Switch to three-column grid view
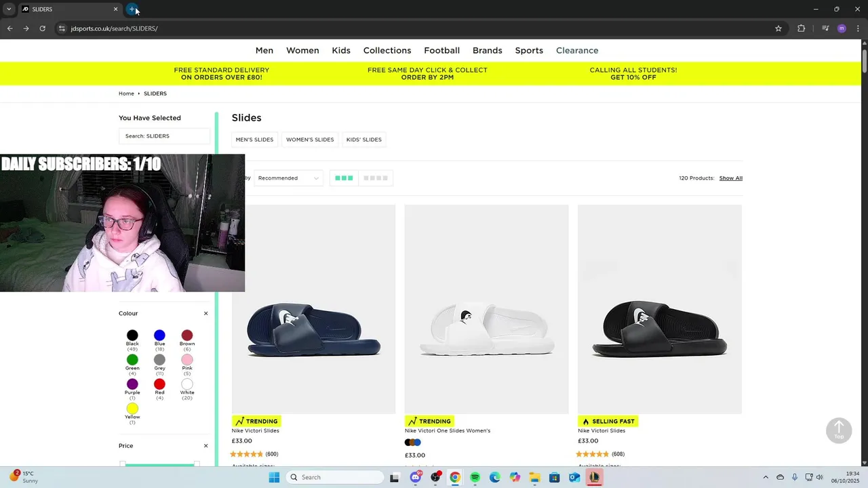This screenshot has width=868, height=488. [x=344, y=178]
